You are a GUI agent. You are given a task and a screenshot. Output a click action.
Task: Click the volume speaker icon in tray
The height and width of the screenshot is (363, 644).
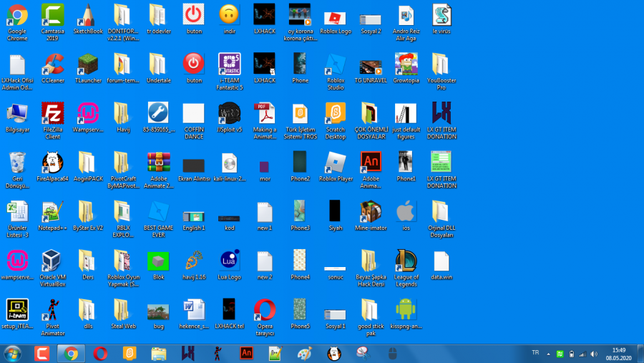coord(593,354)
